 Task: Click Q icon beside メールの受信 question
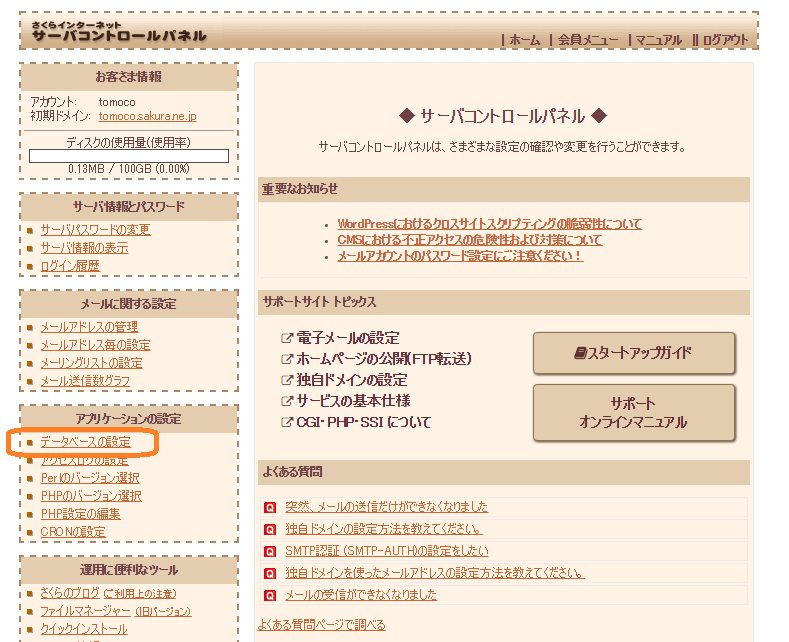click(x=270, y=596)
